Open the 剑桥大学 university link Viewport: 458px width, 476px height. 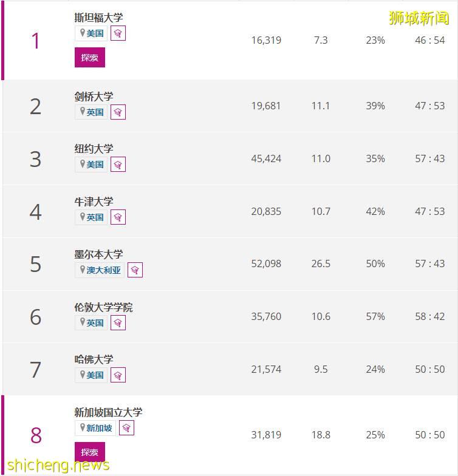pos(94,96)
